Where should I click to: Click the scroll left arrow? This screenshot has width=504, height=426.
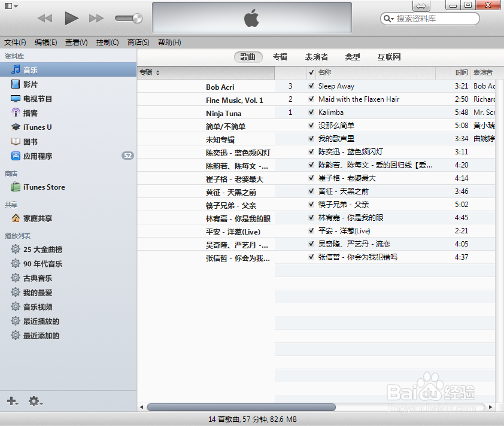click(x=141, y=407)
